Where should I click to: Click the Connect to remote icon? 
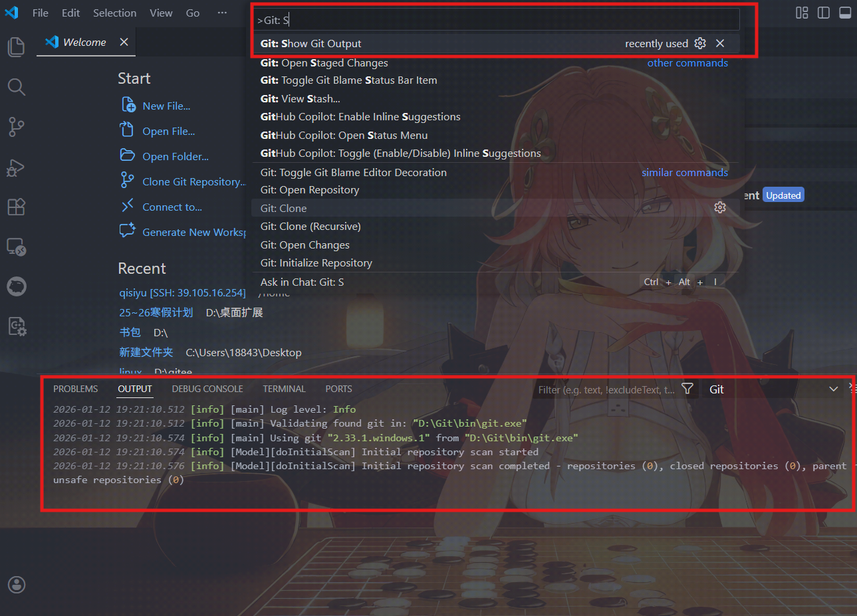128,206
